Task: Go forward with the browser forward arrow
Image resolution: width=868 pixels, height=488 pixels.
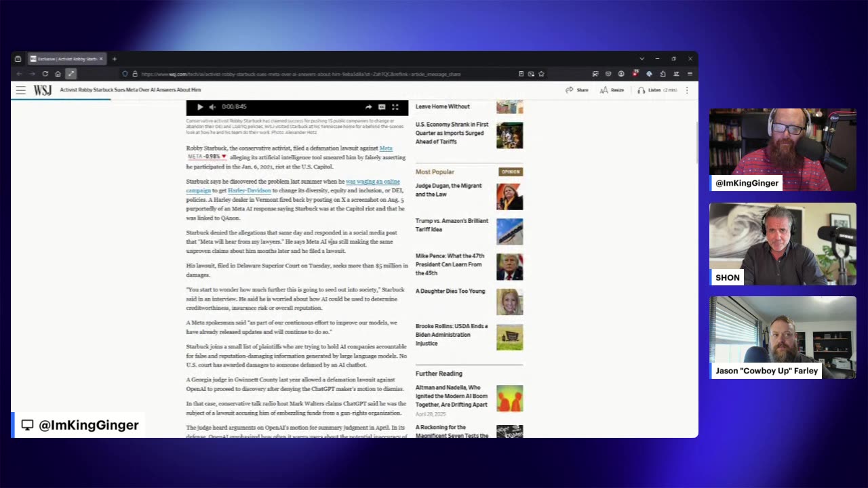Action: 32,73
